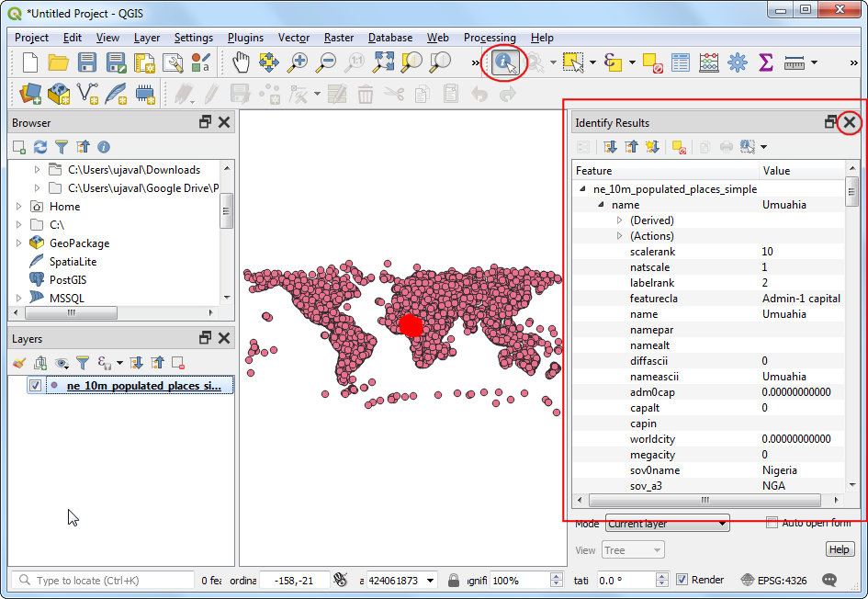Refresh the Browser panel
The image size is (868, 599).
click(x=39, y=147)
